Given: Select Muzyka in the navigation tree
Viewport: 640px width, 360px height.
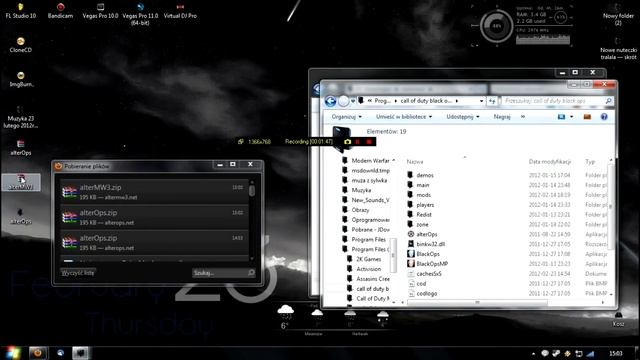Looking at the screenshot, I should point(361,190).
